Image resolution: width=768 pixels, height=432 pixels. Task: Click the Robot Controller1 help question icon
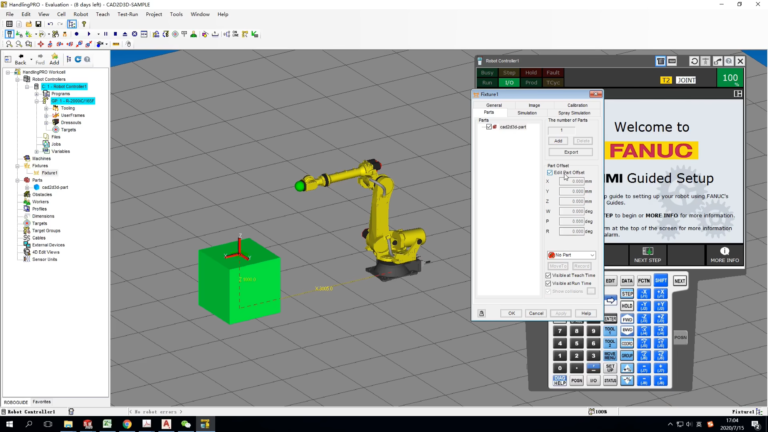[x=729, y=61]
